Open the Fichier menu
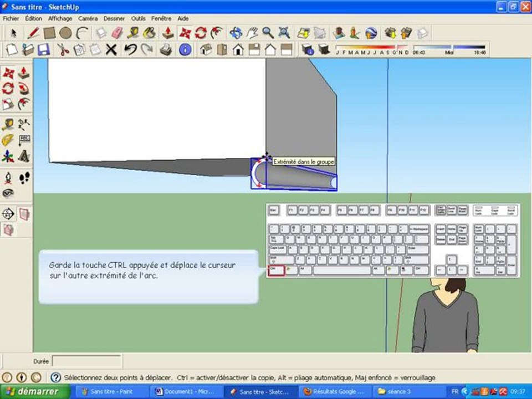 tap(11, 19)
